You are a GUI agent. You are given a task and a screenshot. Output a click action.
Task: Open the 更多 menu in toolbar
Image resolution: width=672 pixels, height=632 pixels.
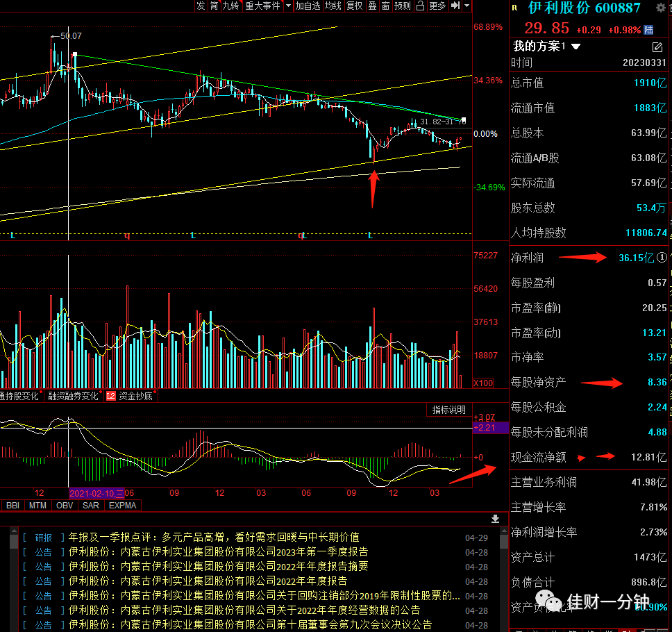click(437, 6)
